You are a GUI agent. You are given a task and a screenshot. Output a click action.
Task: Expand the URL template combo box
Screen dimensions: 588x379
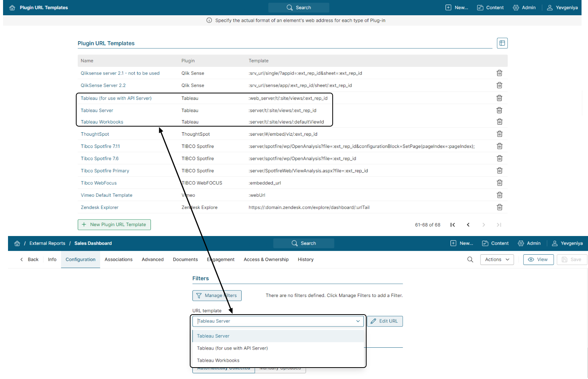point(278,321)
